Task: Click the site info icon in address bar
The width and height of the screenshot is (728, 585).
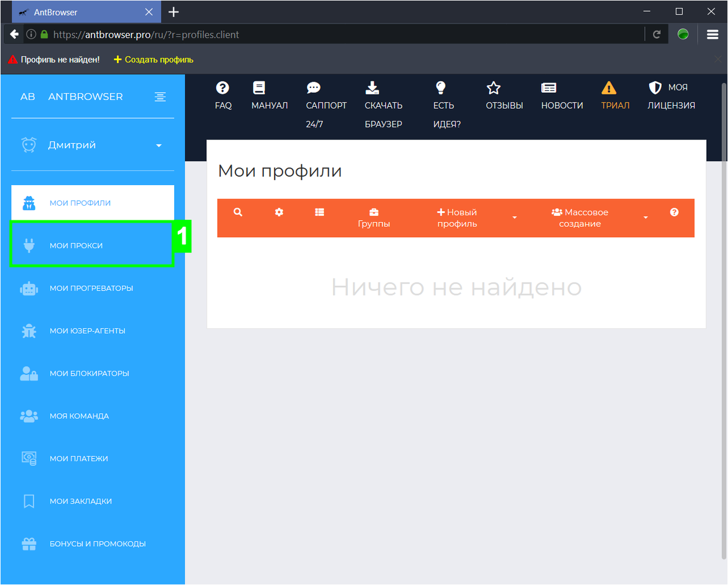Action: 31,35
